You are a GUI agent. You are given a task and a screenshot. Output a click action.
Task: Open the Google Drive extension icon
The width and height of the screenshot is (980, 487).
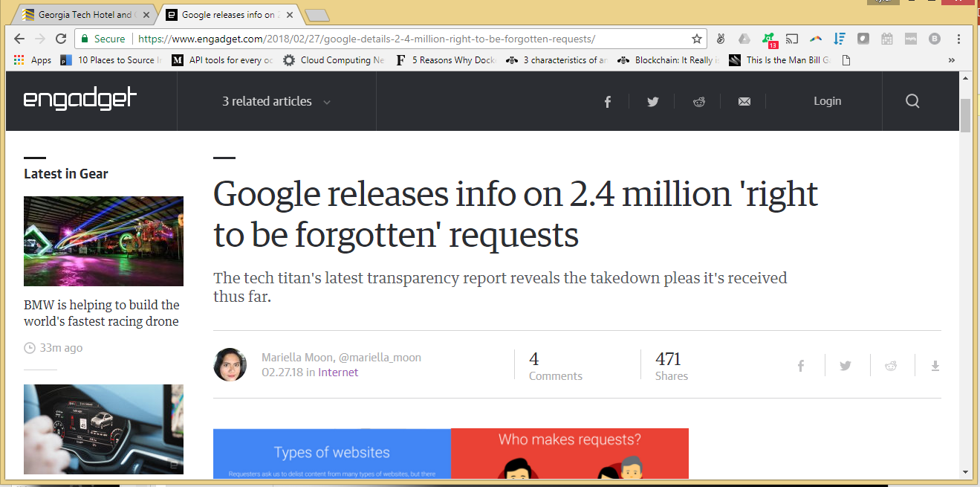(744, 39)
